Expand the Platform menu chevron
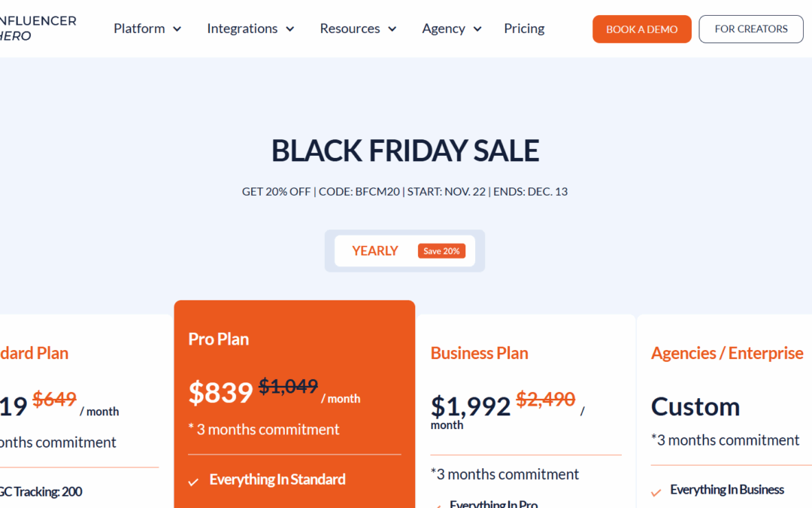Screen dimensions: 812x508 (x=177, y=29)
